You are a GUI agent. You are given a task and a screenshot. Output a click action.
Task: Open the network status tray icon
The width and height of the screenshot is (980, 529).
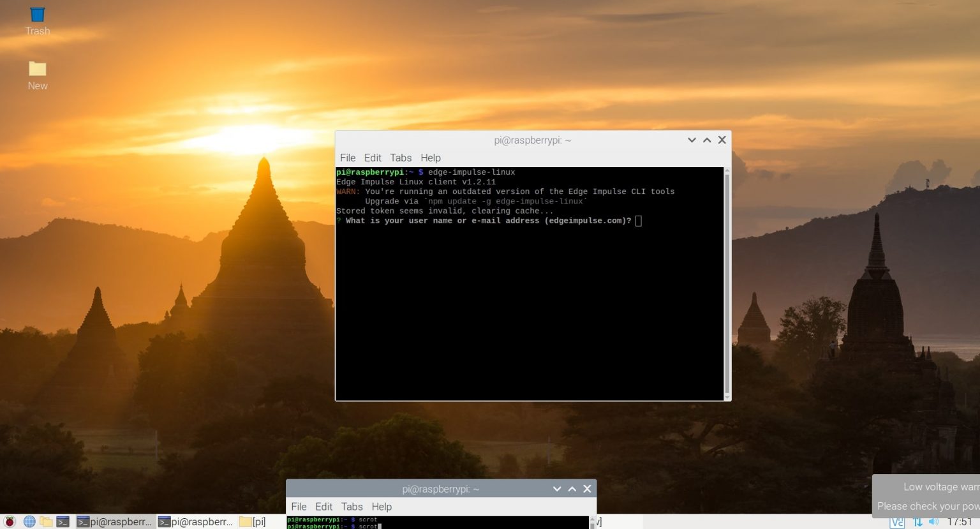(917, 522)
